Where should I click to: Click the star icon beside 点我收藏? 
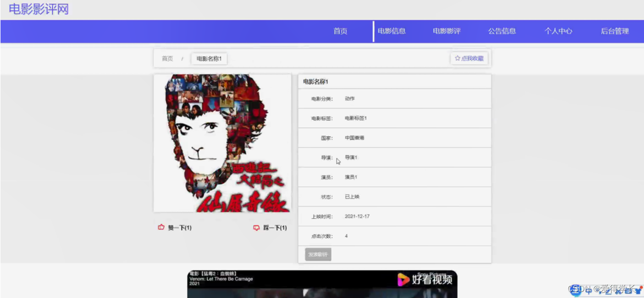click(457, 58)
